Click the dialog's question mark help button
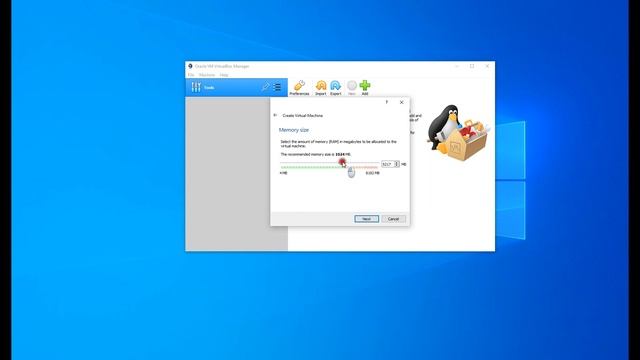This screenshot has height=360, width=640. 387,102
